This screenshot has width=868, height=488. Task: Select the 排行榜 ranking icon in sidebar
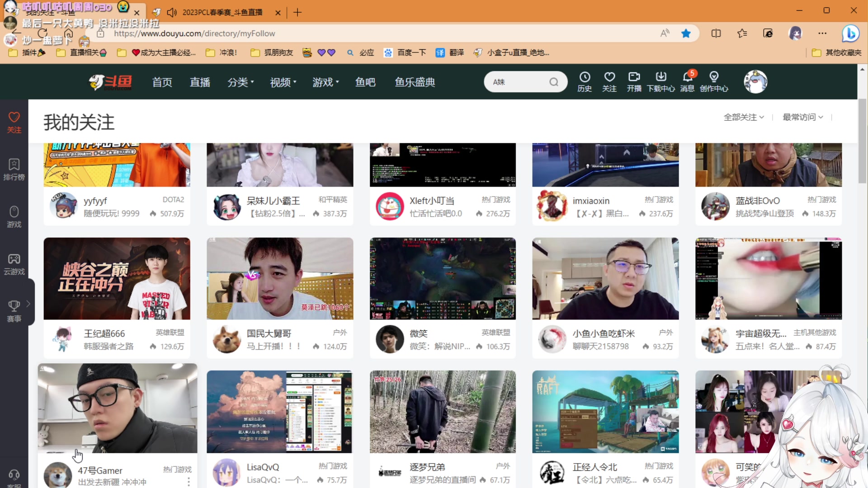[14, 169]
